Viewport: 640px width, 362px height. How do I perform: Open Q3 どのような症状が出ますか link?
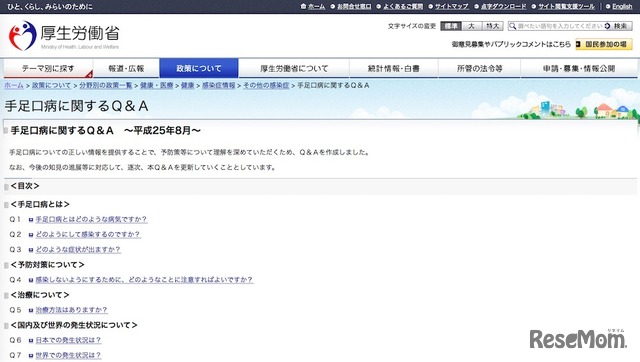pyautogui.click(x=78, y=250)
